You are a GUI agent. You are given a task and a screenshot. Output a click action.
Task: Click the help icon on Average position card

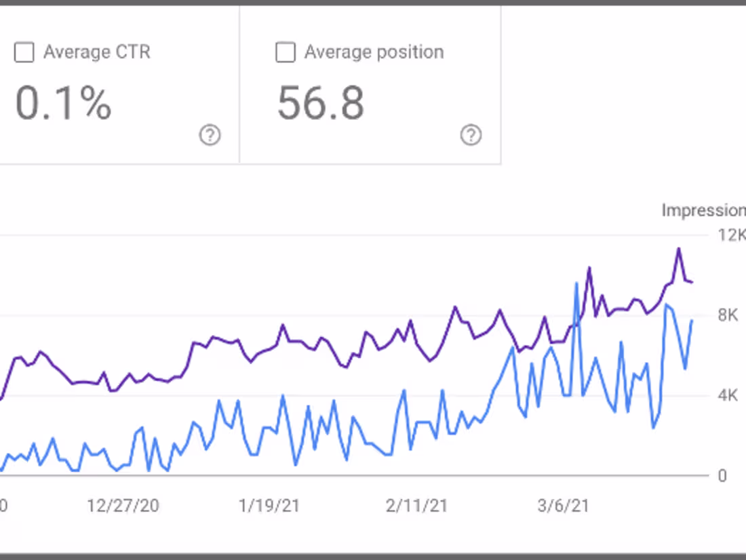pos(471,136)
